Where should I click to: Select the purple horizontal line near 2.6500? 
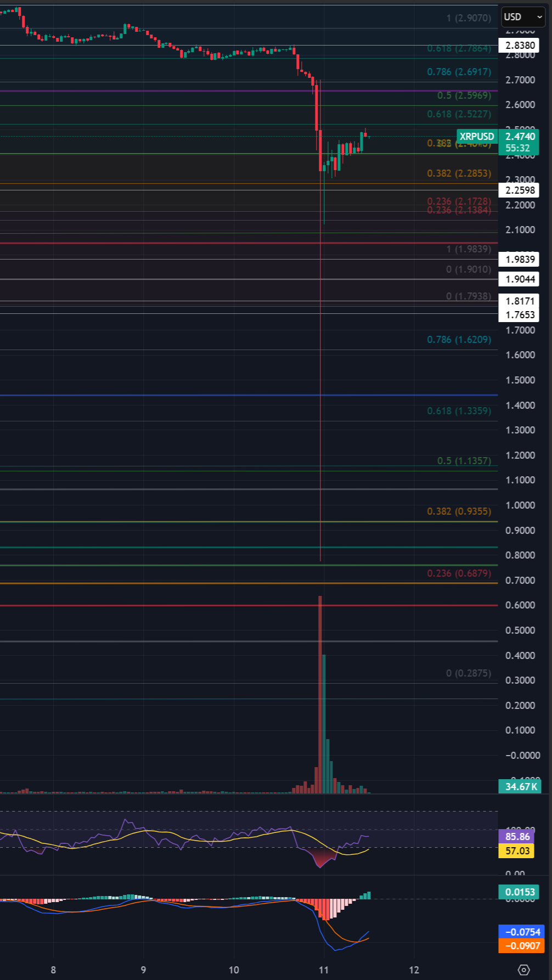point(249,91)
